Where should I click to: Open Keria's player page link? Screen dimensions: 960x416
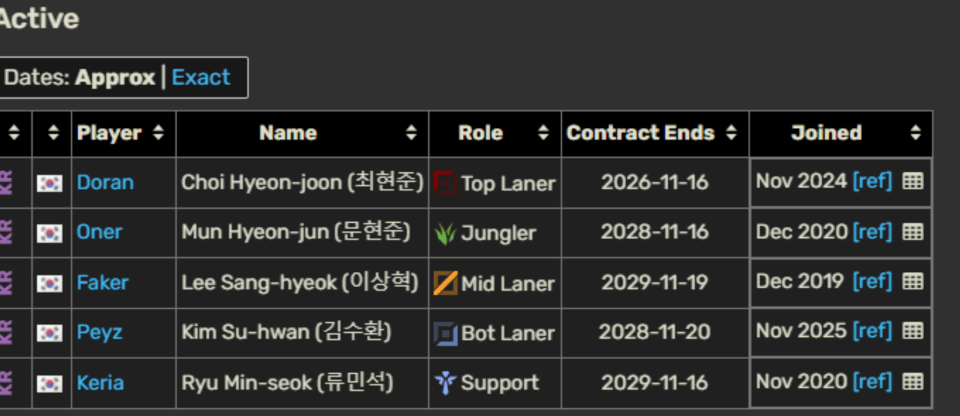coord(101,383)
